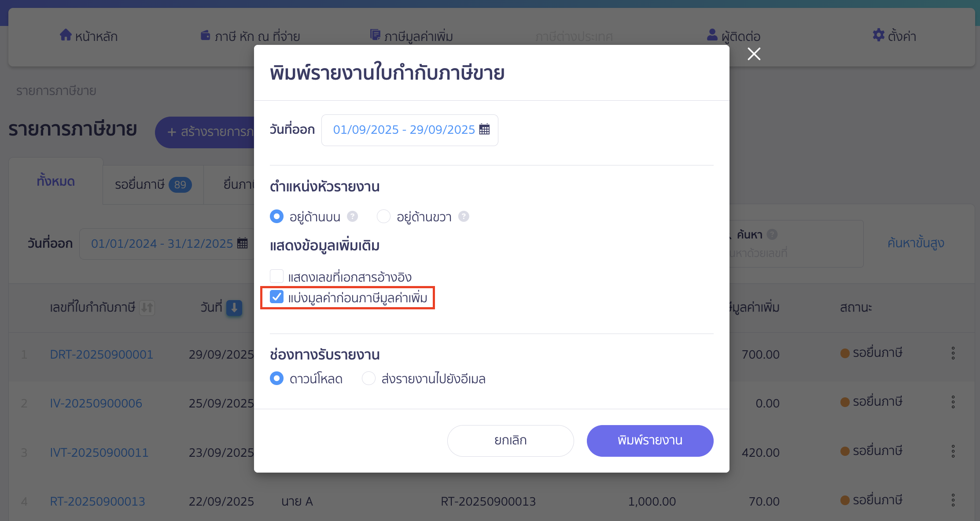
Task: Choose ส่งรายงานไปยังอีเมล delivery option
Action: tap(368, 378)
